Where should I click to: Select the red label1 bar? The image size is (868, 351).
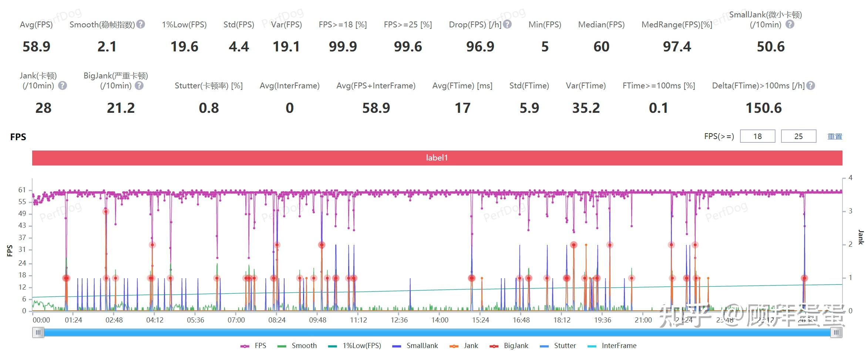click(x=437, y=158)
